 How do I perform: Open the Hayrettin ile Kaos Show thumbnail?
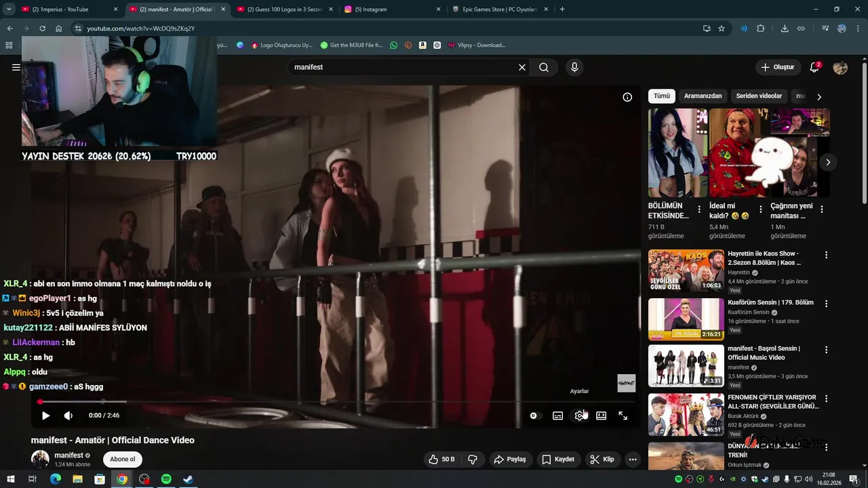click(x=686, y=271)
